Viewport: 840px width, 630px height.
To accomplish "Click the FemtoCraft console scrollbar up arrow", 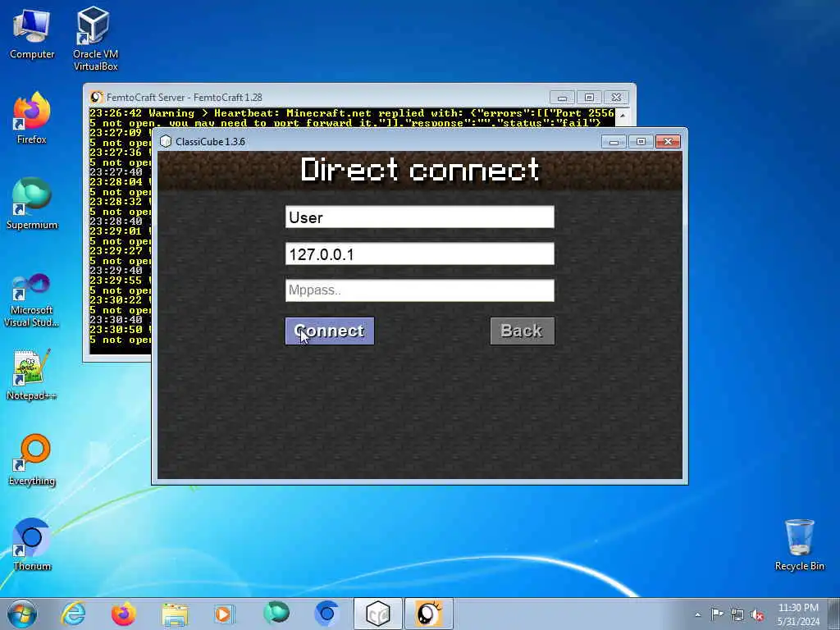I will pyautogui.click(x=623, y=115).
